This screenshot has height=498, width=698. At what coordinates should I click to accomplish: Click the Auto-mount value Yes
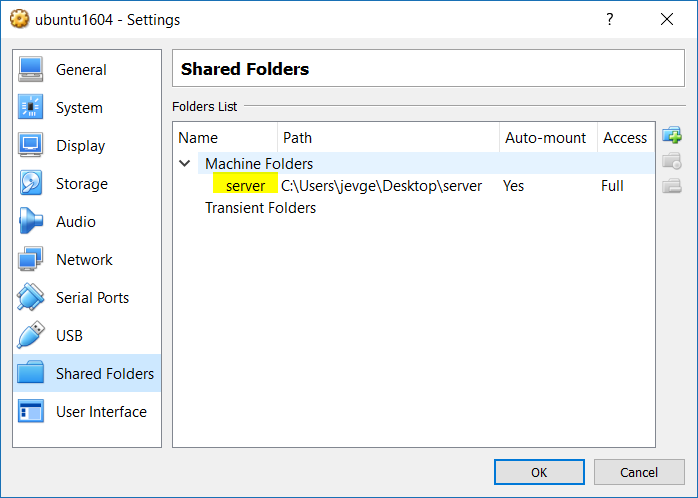[513, 186]
